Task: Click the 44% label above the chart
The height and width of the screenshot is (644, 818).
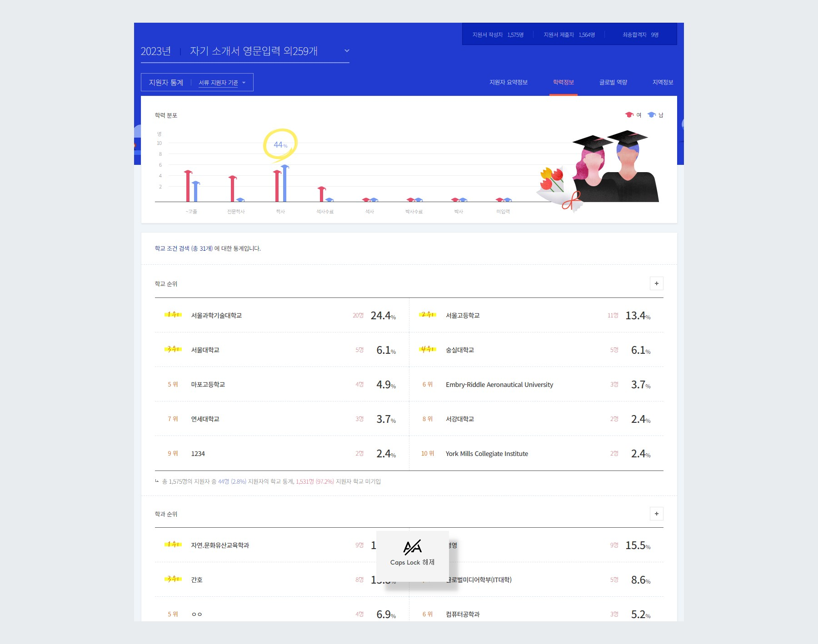Action: [x=280, y=145]
